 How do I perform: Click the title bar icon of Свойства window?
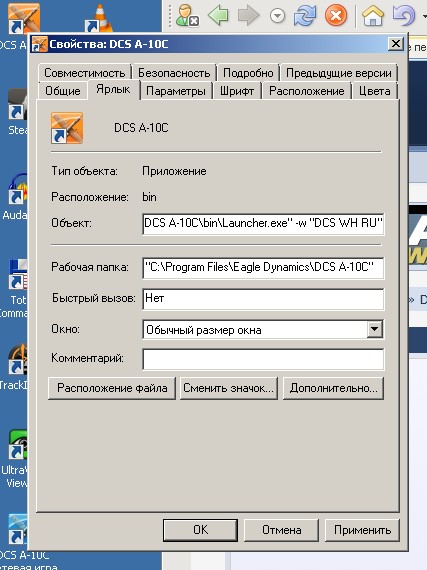point(40,44)
